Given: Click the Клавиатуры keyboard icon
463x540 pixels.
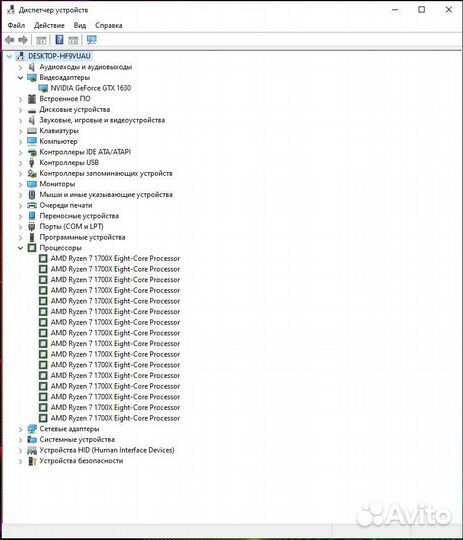Looking at the screenshot, I should [x=32, y=131].
